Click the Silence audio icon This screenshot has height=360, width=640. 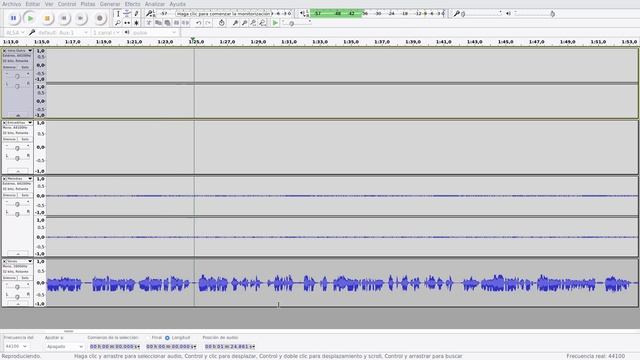pos(185,23)
